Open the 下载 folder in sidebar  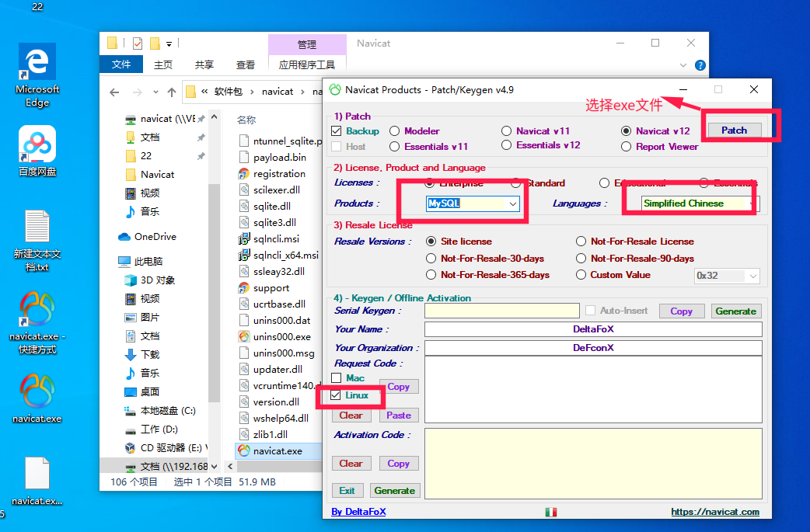coord(150,354)
